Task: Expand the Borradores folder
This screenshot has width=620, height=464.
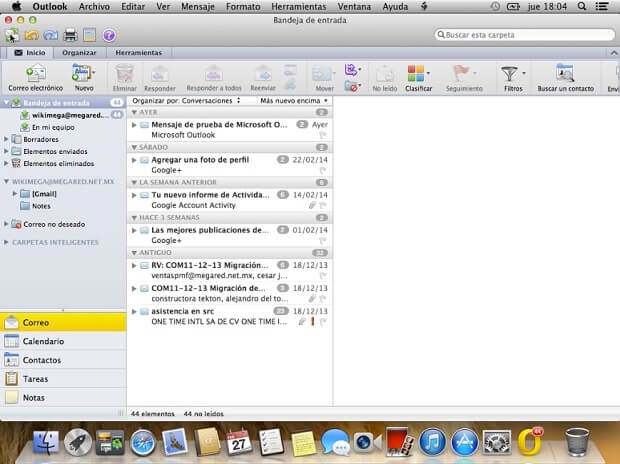Action: pos(6,139)
